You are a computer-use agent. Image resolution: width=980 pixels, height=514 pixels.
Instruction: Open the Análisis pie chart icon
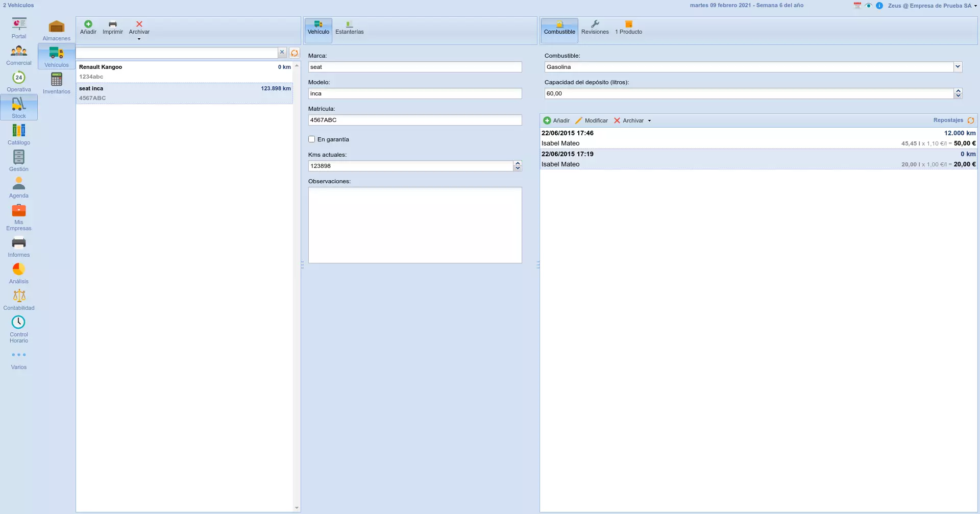click(19, 270)
